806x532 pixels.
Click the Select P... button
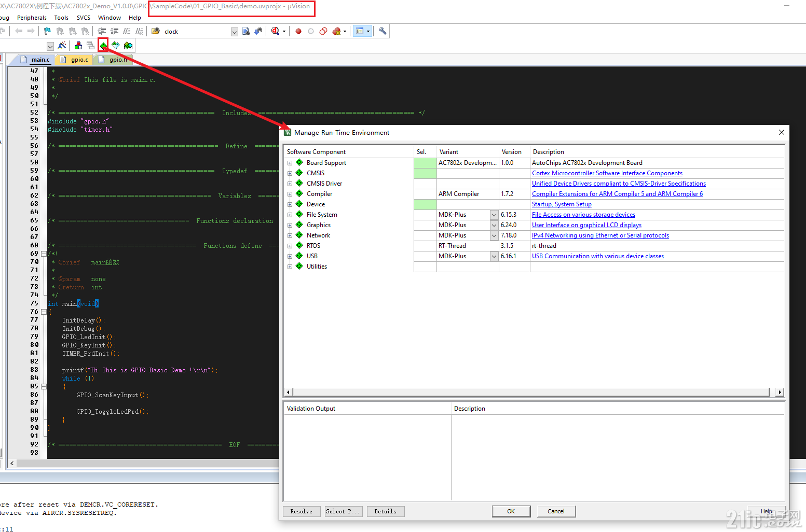[343, 511]
